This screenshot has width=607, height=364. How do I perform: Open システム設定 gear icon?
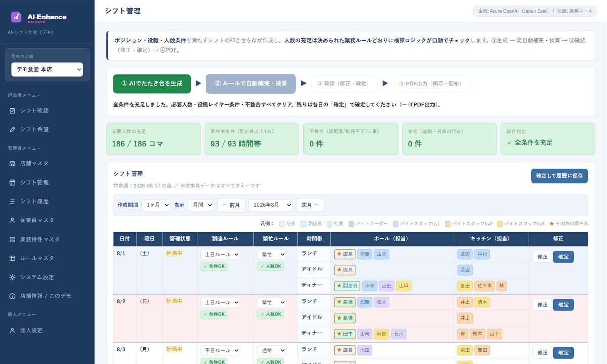(x=13, y=277)
